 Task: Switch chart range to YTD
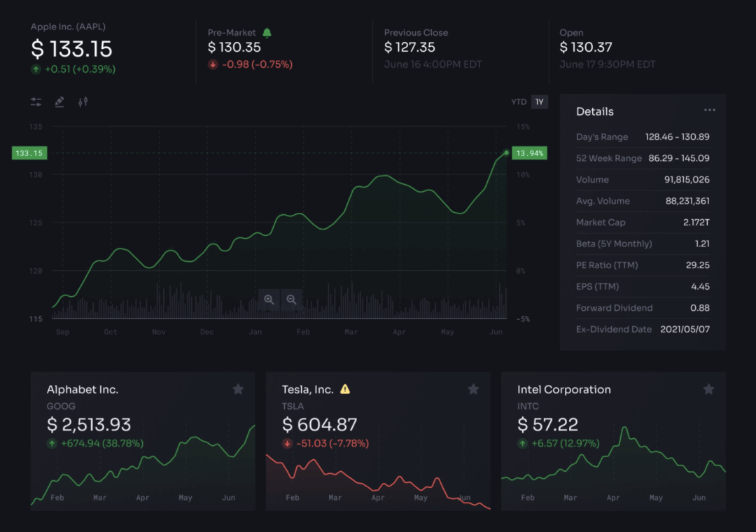519,101
